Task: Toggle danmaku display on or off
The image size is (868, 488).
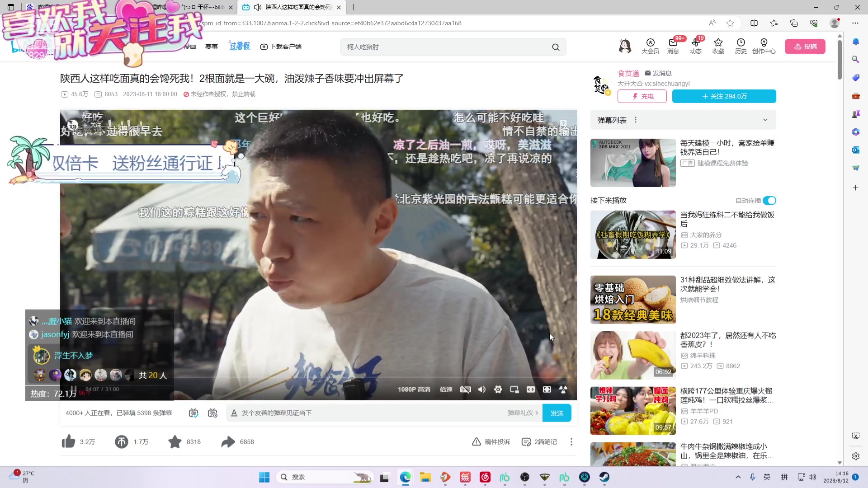Action: [x=193, y=413]
